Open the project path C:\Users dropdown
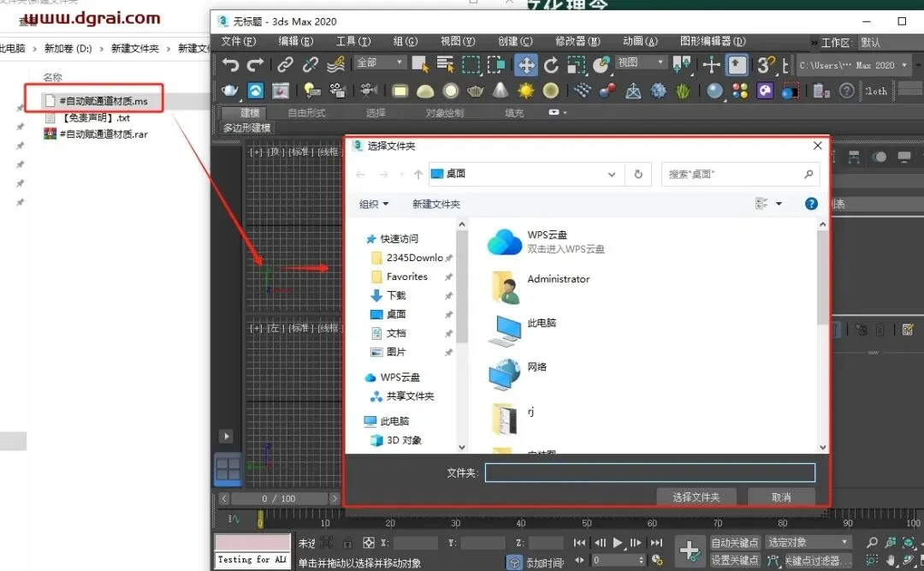 (x=853, y=65)
